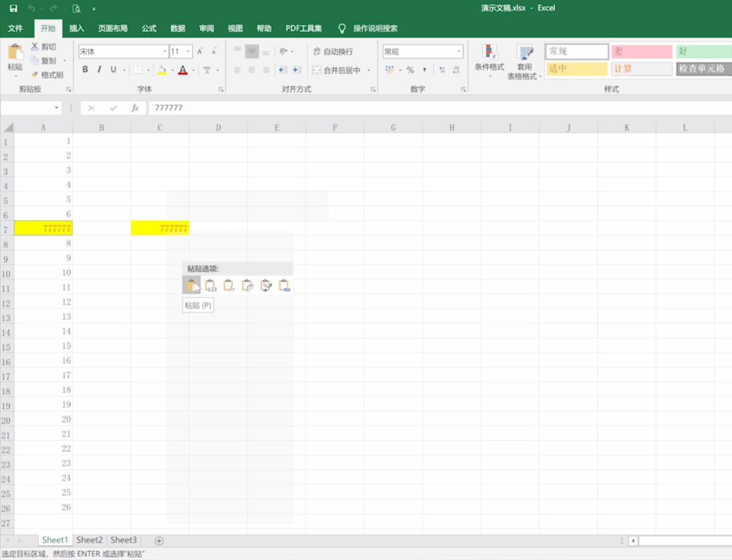Expand the Name Box dropdown arrow

(56, 107)
